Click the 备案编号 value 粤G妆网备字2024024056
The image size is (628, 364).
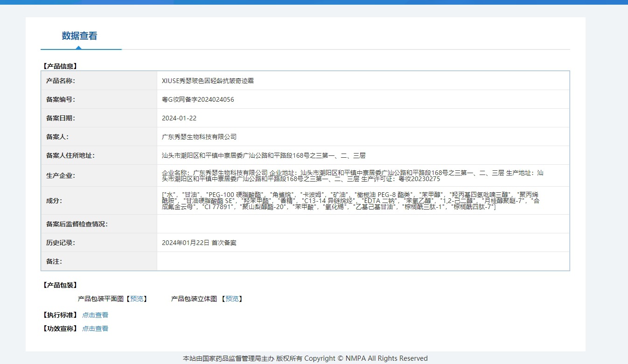click(197, 99)
